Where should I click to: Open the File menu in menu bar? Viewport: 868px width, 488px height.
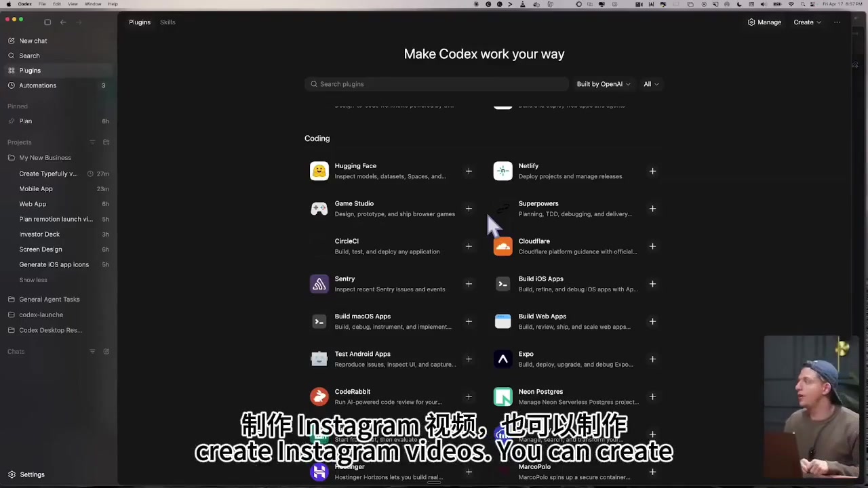pyautogui.click(x=42, y=4)
